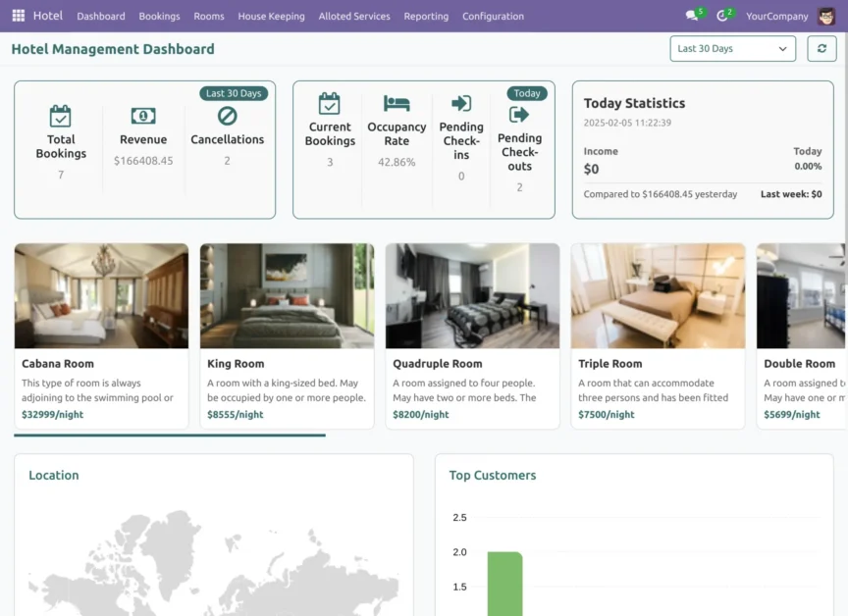The image size is (848, 616).
Task: Open the YourCompany switcher
Action: pyautogui.click(x=776, y=16)
